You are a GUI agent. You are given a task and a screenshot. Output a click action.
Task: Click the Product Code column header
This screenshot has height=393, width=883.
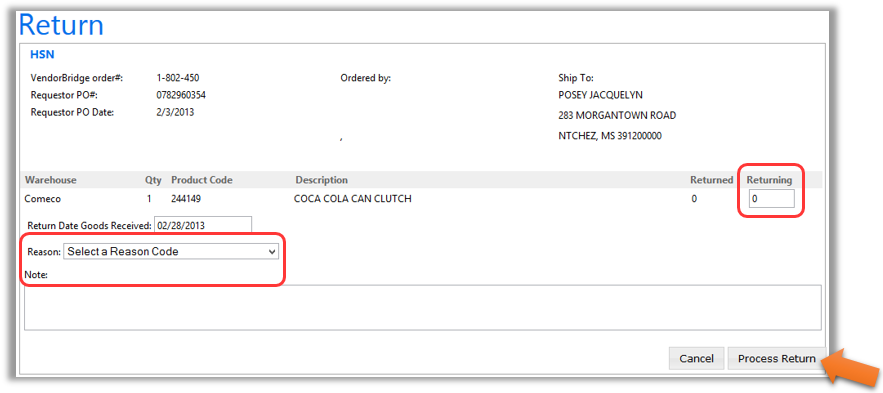click(x=202, y=180)
